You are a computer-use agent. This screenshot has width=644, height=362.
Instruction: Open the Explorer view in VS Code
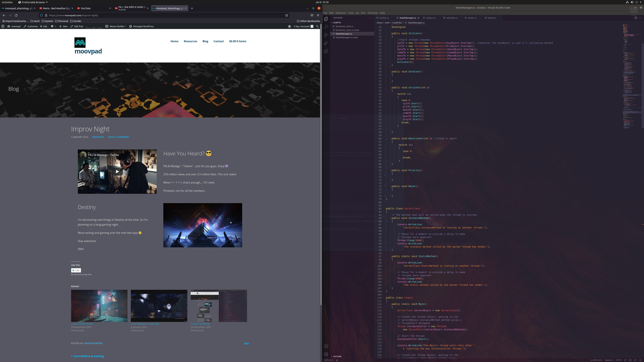click(326, 19)
